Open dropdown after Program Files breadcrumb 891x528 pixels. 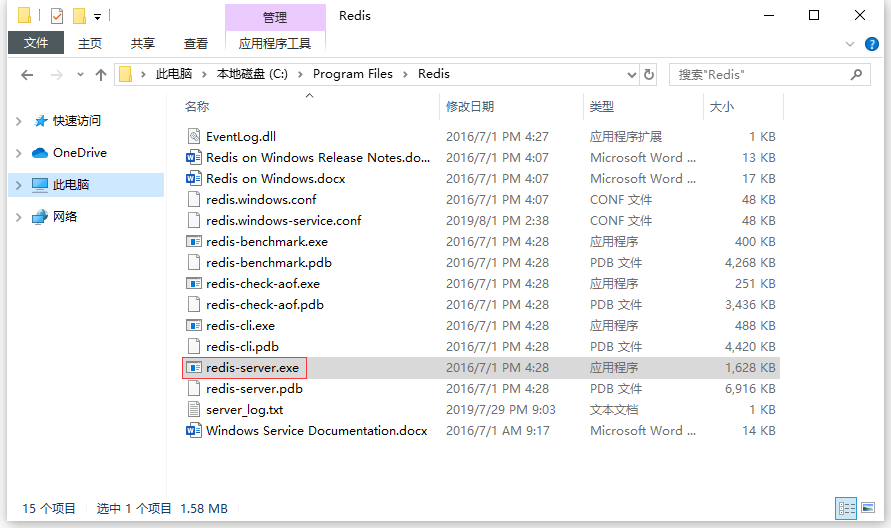point(405,74)
